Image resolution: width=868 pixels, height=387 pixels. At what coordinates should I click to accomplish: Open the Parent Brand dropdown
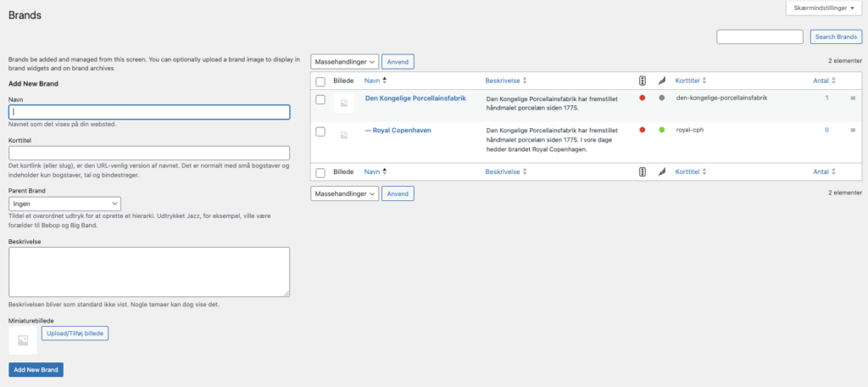coord(64,204)
